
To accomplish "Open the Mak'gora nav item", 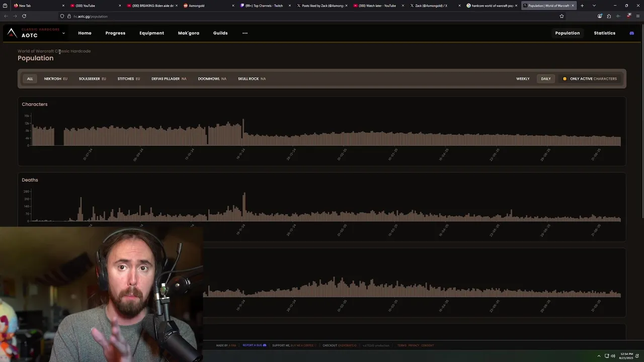I will (x=189, y=33).
